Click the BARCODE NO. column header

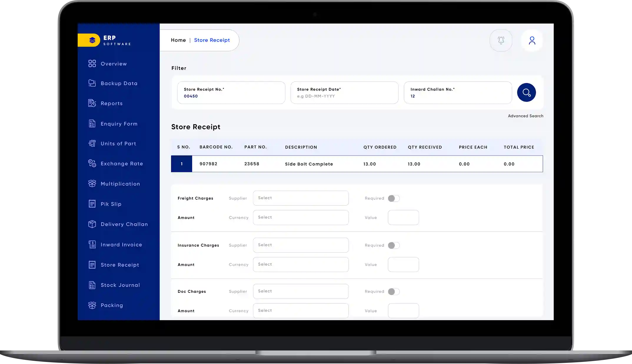click(x=216, y=147)
